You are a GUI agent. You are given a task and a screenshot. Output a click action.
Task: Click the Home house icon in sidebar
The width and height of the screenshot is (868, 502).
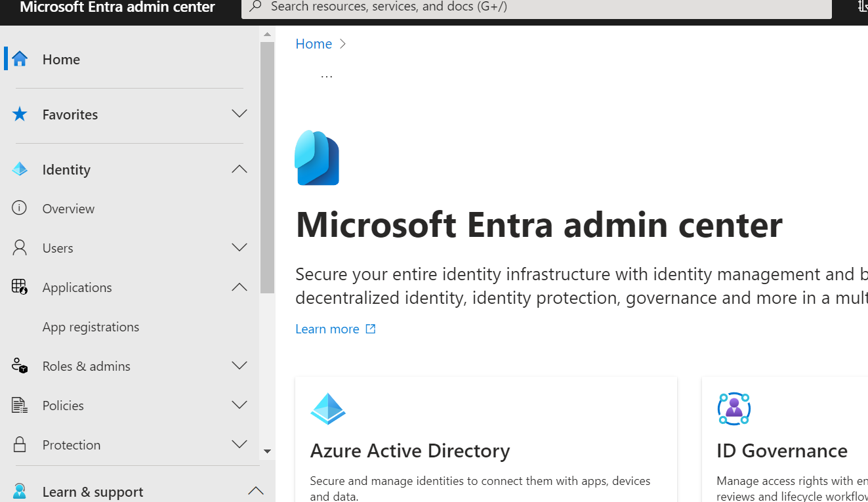[x=20, y=59]
